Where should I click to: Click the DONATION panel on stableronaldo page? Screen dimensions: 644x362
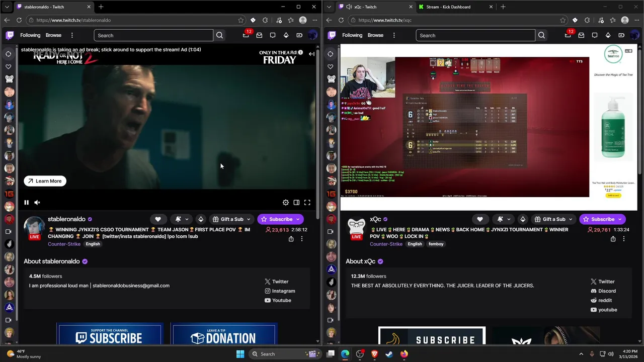pos(223,335)
